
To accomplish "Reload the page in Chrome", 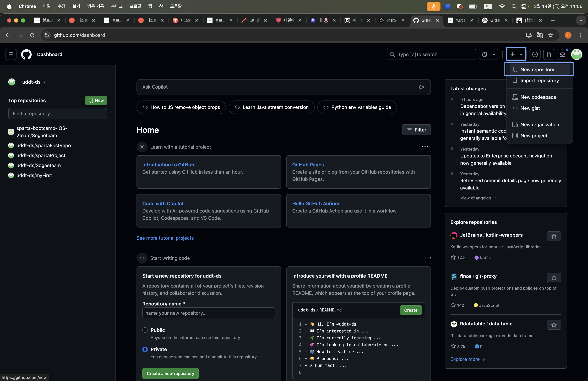I will pos(32,35).
